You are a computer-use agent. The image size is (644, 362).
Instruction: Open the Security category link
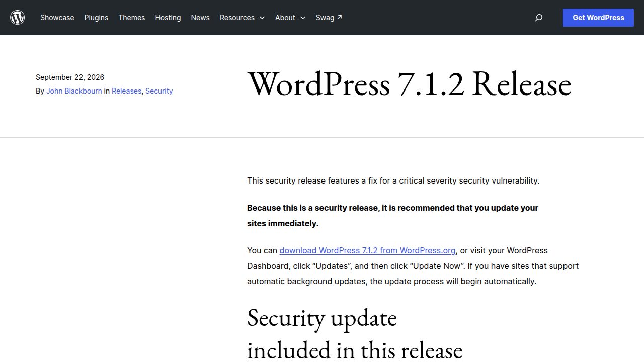click(159, 91)
